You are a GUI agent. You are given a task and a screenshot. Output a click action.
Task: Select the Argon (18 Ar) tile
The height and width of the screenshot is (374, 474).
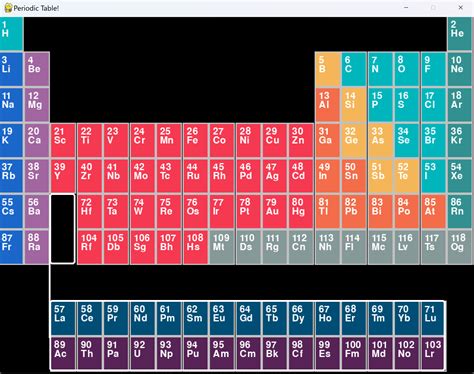click(460, 104)
